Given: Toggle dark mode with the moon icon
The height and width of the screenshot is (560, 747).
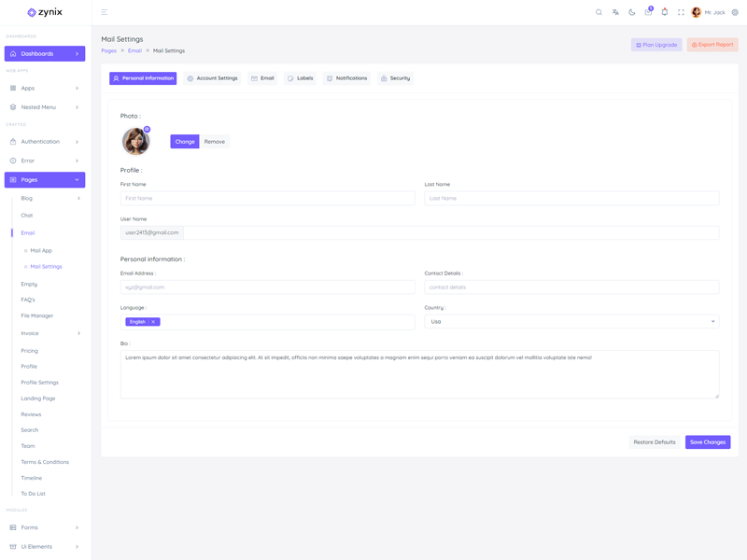Looking at the screenshot, I should pyautogui.click(x=631, y=12).
